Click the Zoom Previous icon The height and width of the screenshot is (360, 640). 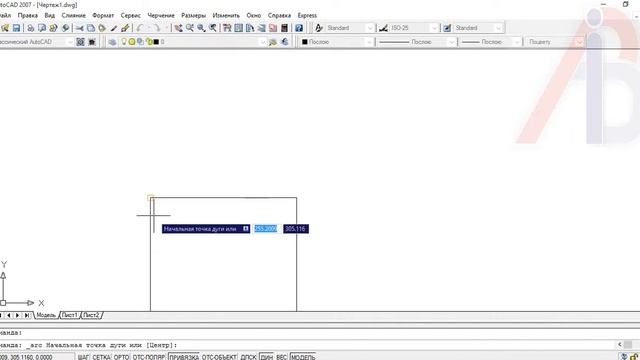coord(213,28)
